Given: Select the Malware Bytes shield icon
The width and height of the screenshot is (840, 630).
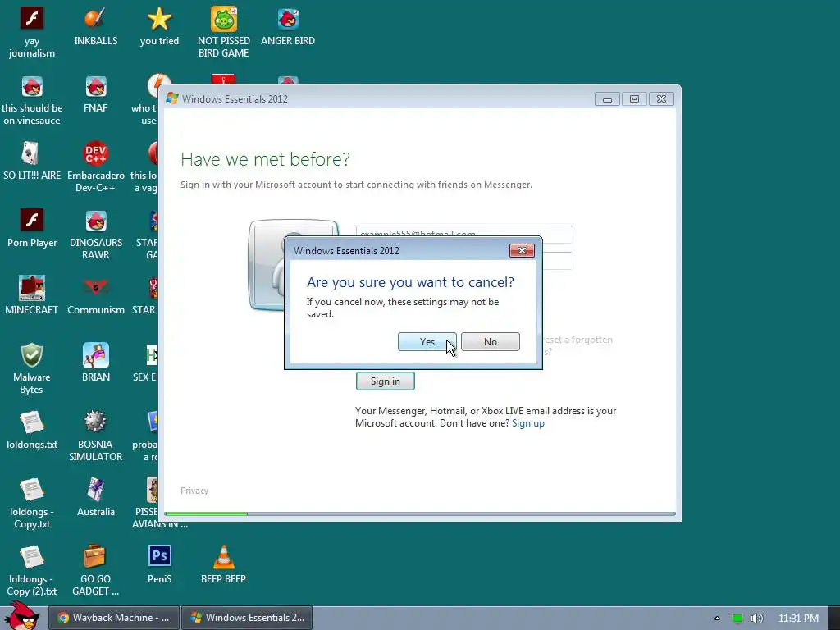Looking at the screenshot, I should [32, 368].
